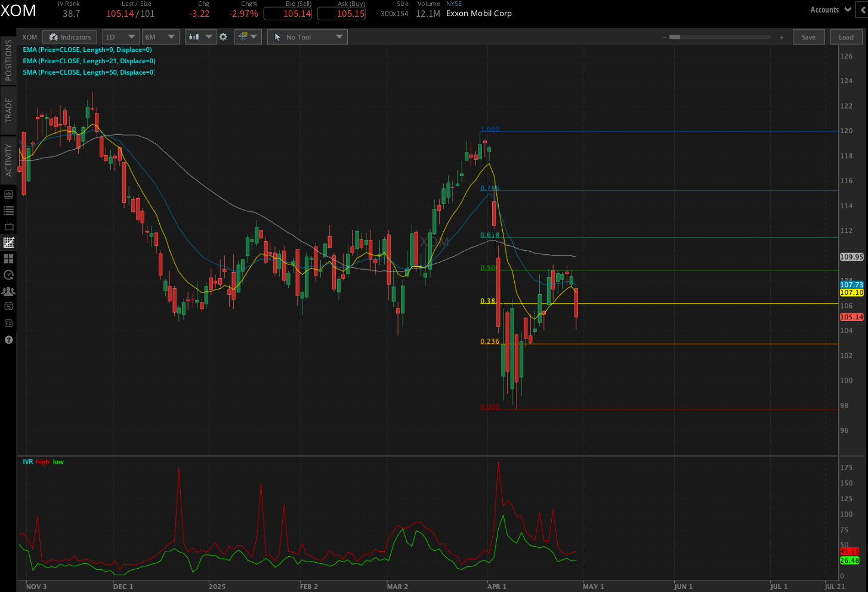Click the Size value 300x154
The image size is (868, 592).
(x=394, y=14)
